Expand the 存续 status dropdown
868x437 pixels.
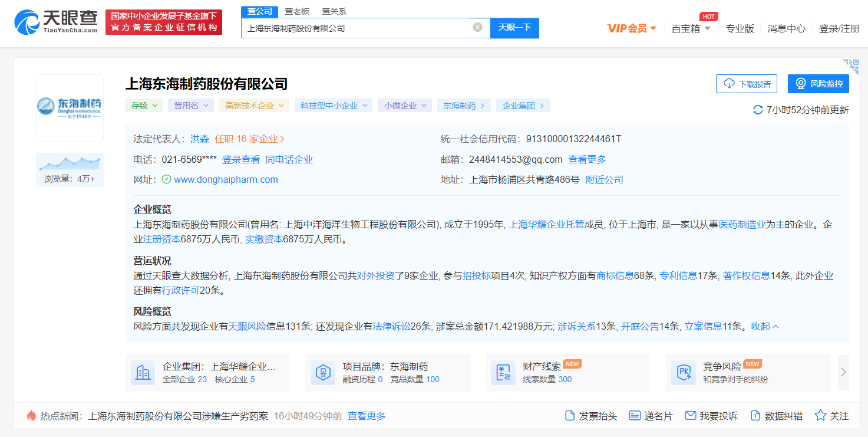pos(144,106)
